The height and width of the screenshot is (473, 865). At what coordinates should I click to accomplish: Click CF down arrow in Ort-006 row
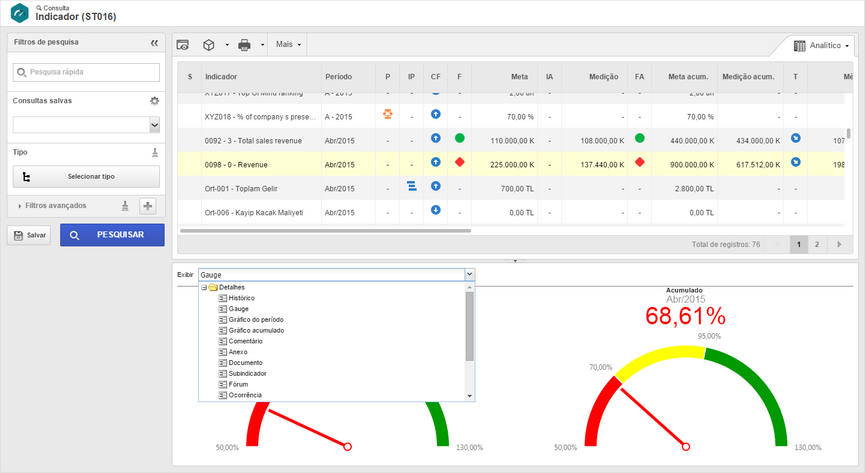click(436, 210)
